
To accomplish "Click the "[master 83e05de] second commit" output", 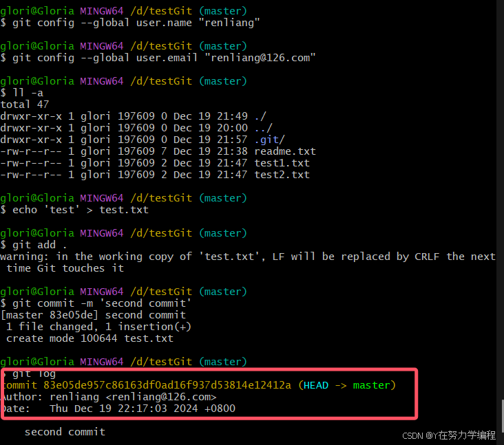I will [x=93, y=315].
